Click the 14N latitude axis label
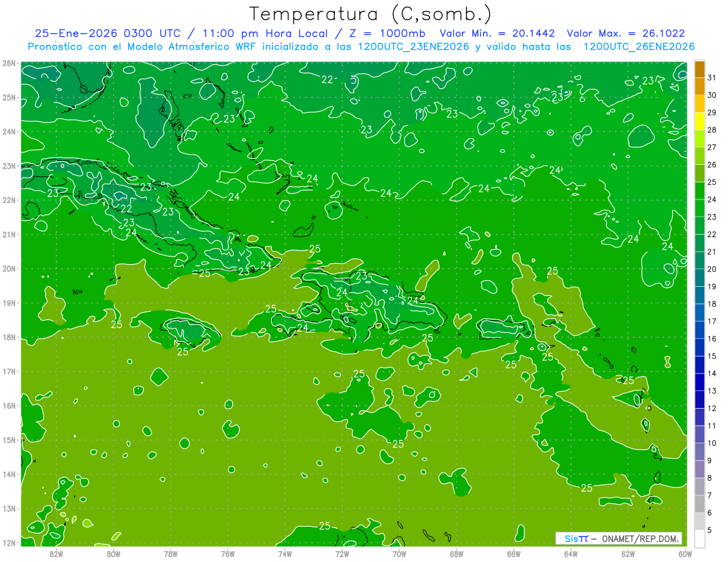This screenshot has width=728, height=562. tap(8, 474)
